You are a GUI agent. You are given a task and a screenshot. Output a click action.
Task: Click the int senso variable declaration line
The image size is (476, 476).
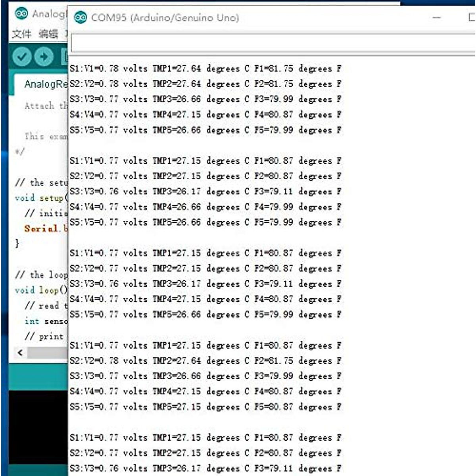tap(45, 321)
